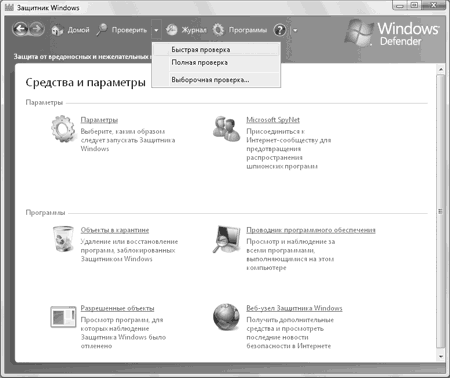The image size is (450, 378).
Task: Minimize the Защитник Windows window
Action: click(x=400, y=5)
